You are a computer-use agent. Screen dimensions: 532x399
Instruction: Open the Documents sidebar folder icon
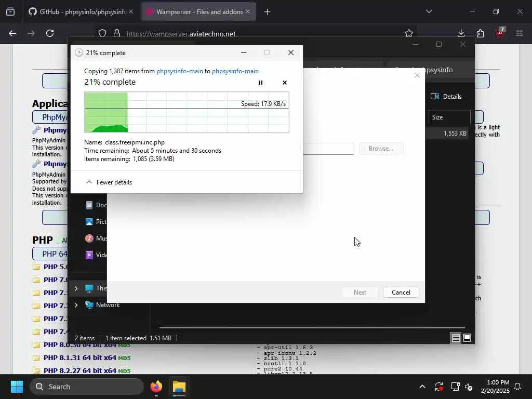pyautogui.click(x=89, y=205)
